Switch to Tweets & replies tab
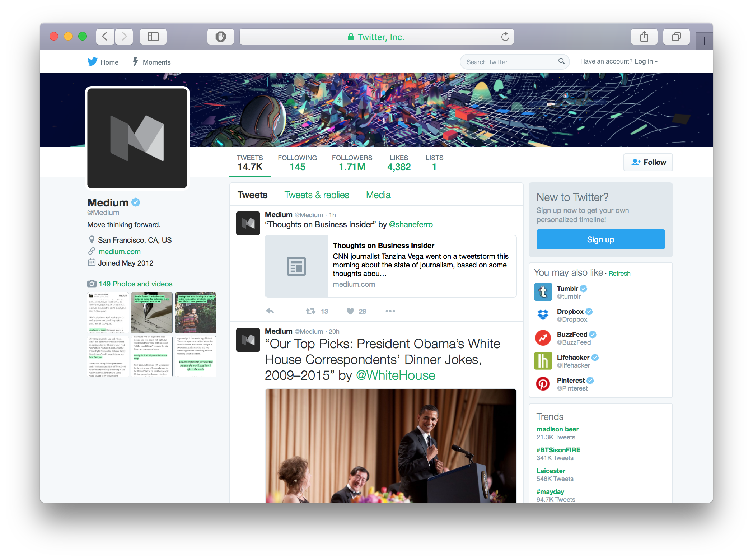Screen dimensions: 753x560 pos(317,195)
